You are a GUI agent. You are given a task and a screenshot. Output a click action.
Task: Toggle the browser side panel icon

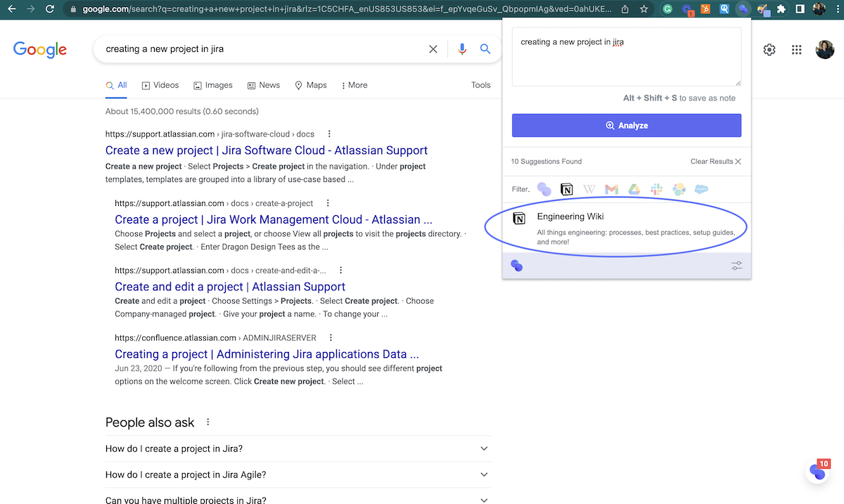click(x=800, y=9)
